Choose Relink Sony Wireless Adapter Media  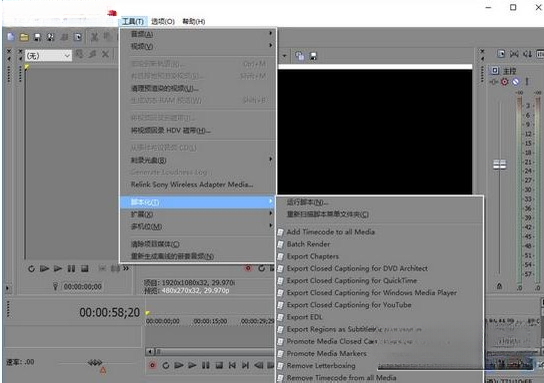tap(197, 185)
